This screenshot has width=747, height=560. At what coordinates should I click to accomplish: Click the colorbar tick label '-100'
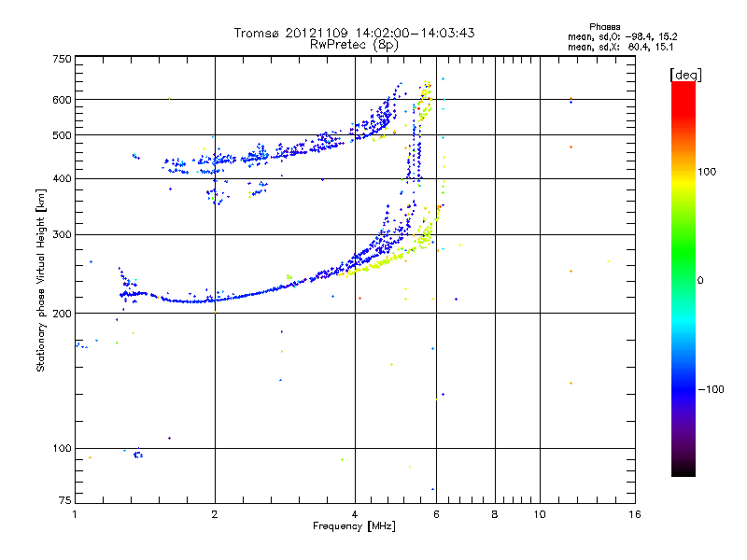[x=712, y=389]
